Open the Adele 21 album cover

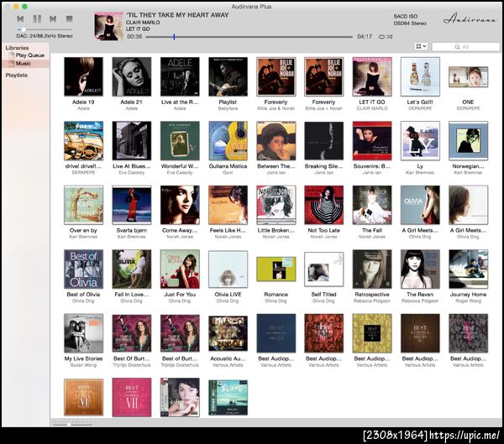tap(132, 76)
